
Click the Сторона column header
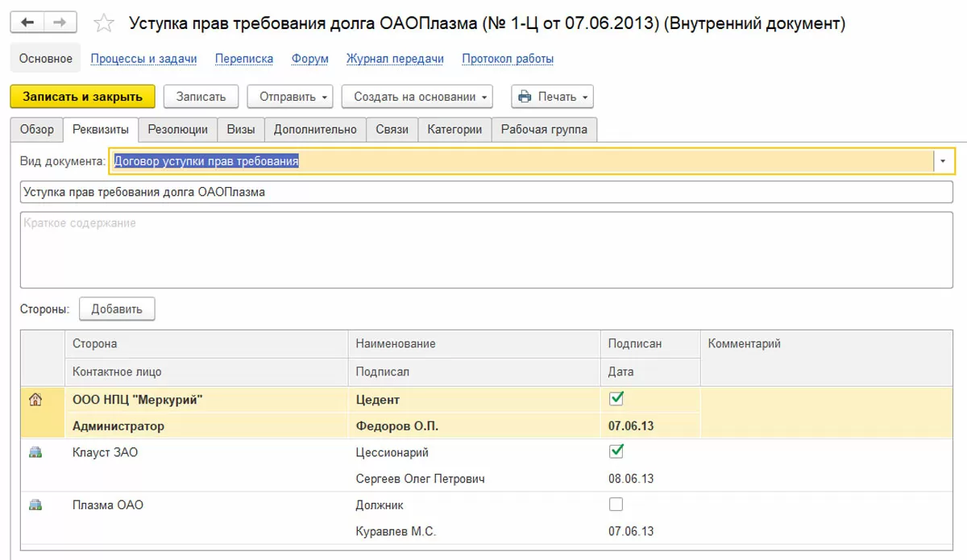coord(205,343)
